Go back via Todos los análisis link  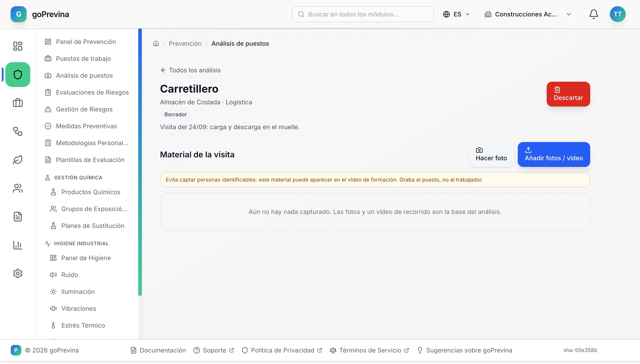[190, 70]
